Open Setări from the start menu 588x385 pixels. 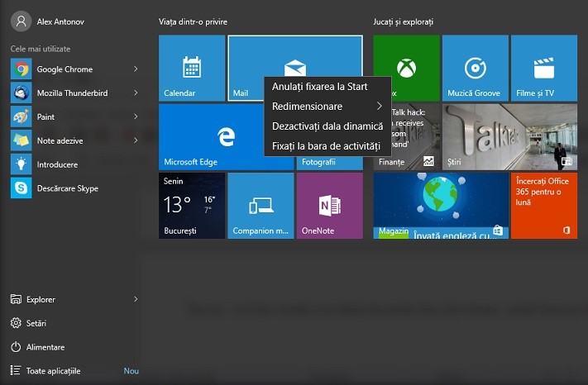(x=36, y=323)
